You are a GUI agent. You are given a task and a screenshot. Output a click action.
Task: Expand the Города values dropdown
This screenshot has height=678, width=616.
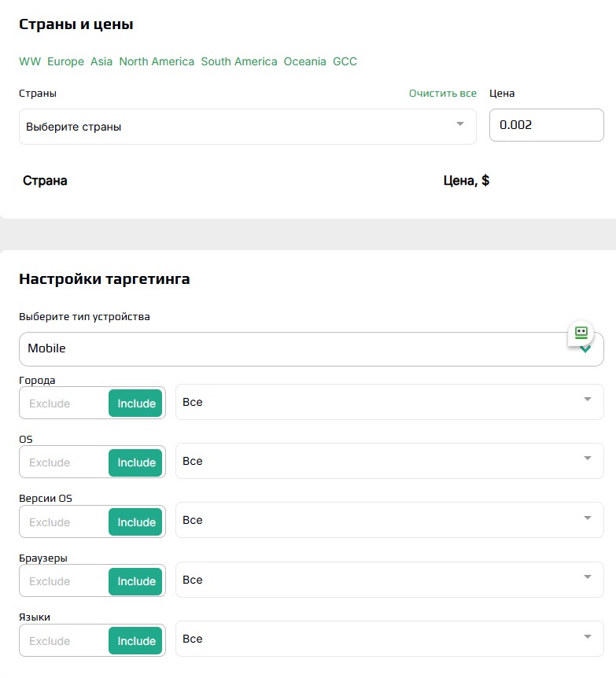coord(587,400)
